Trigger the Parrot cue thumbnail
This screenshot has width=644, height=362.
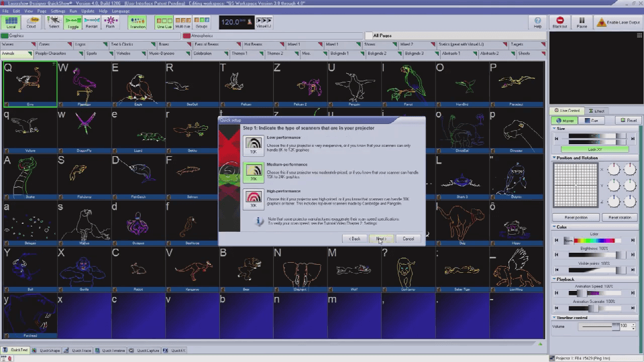point(409,84)
